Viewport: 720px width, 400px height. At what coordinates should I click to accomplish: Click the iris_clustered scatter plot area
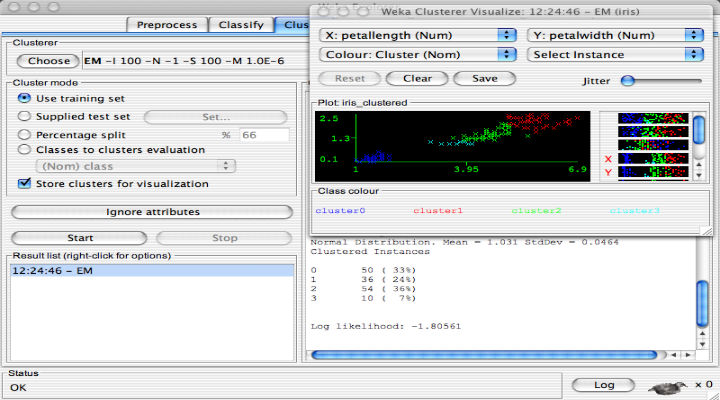point(452,146)
